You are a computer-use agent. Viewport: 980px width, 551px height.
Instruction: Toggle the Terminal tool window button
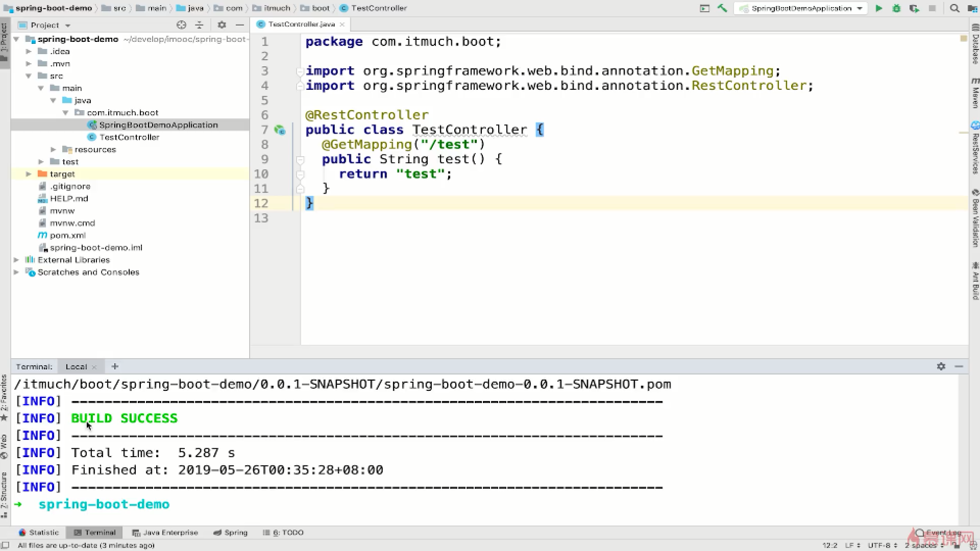(x=95, y=532)
